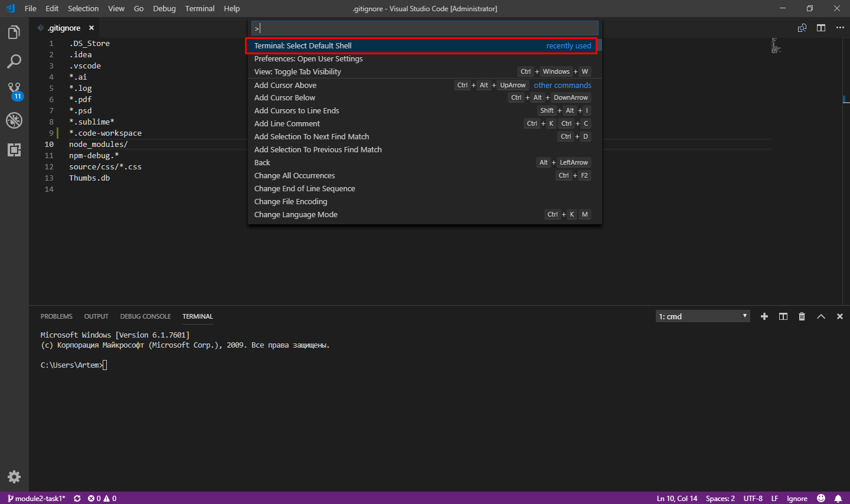Viewport: 850px width, 504px height.
Task: Run the Terminal: Select Default Shell command
Action: (303, 45)
